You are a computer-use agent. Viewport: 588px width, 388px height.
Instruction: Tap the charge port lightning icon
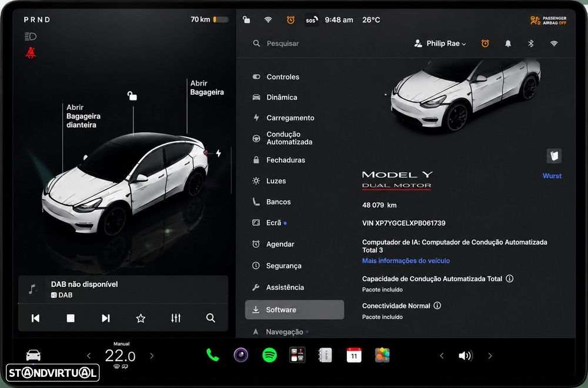tap(218, 153)
